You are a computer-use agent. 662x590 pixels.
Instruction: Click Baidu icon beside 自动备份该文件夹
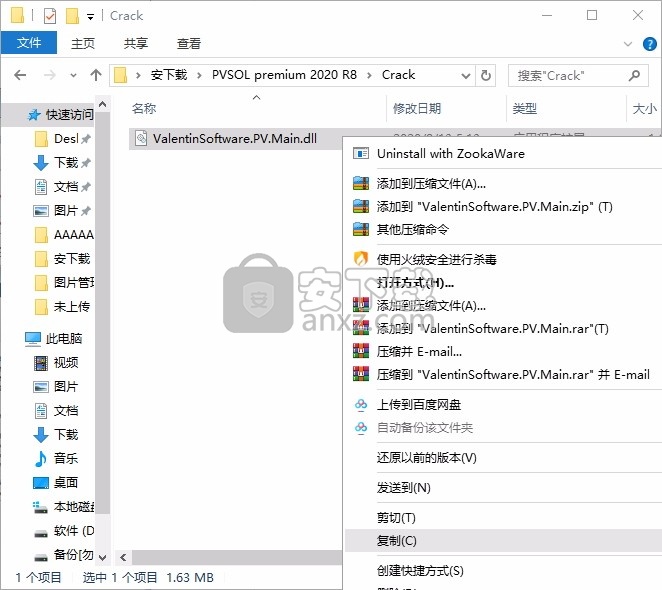[x=361, y=427]
